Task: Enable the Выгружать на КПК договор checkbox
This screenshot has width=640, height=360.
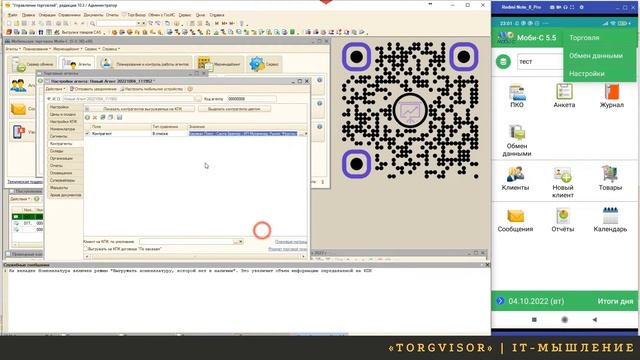Action: 86,249
